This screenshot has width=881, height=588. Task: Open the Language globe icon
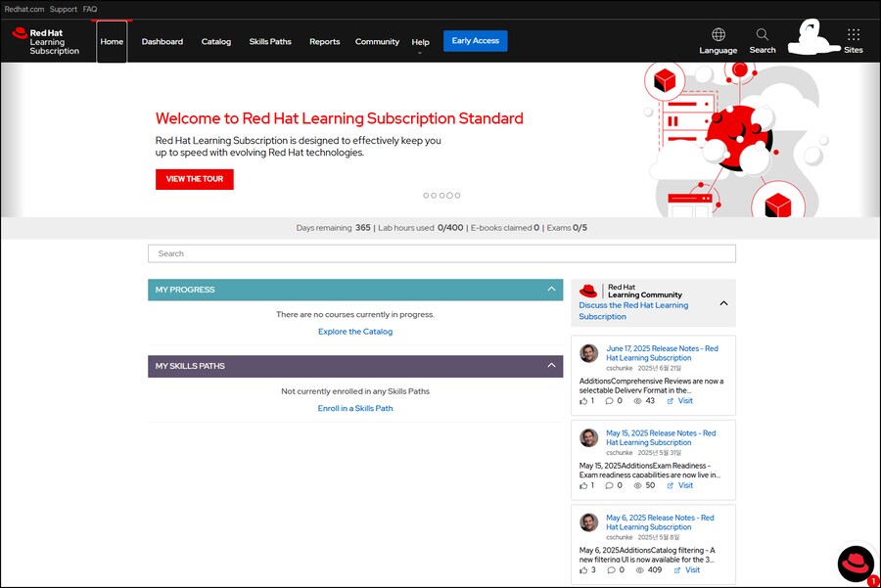click(719, 35)
